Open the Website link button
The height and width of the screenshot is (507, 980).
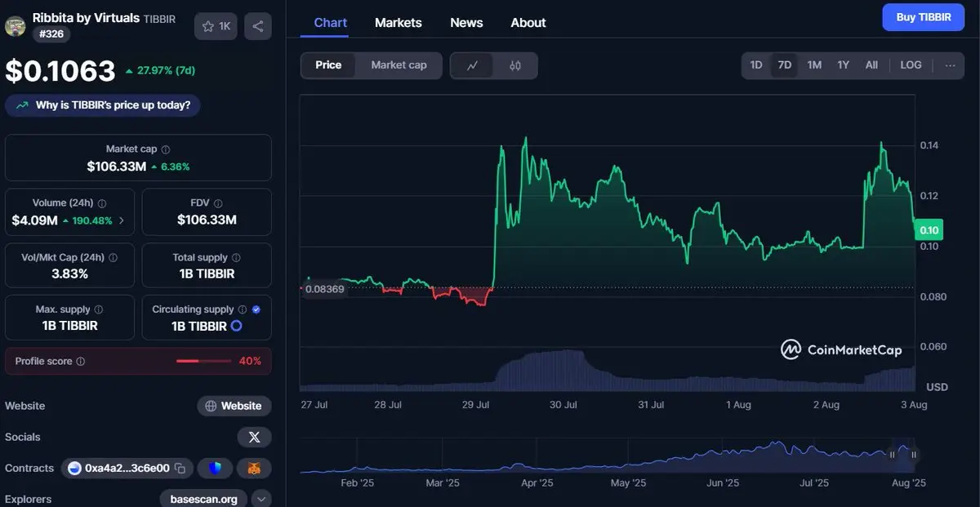234,406
